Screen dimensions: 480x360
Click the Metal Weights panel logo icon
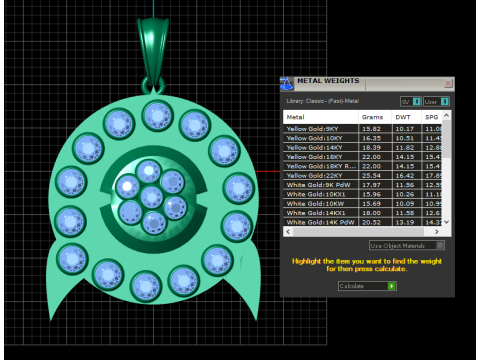point(286,84)
